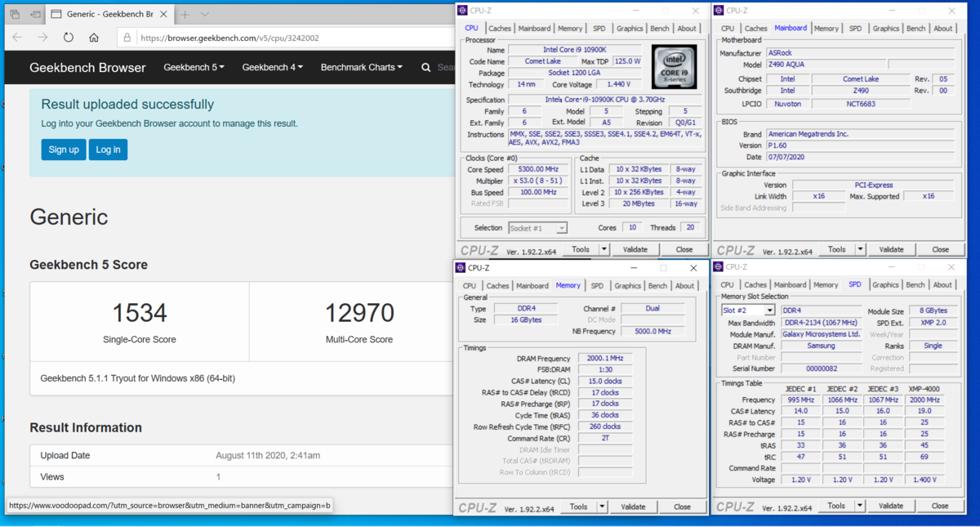The height and width of the screenshot is (527, 980).
Task: Click the Sign up button
Action: (64, 150)
